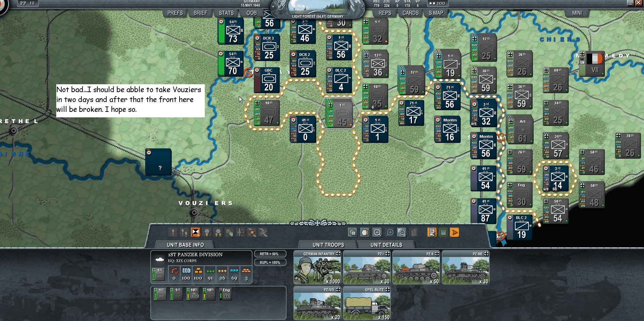
Task: Click the zoom out magnifier with minus
Action: [377, 233]
